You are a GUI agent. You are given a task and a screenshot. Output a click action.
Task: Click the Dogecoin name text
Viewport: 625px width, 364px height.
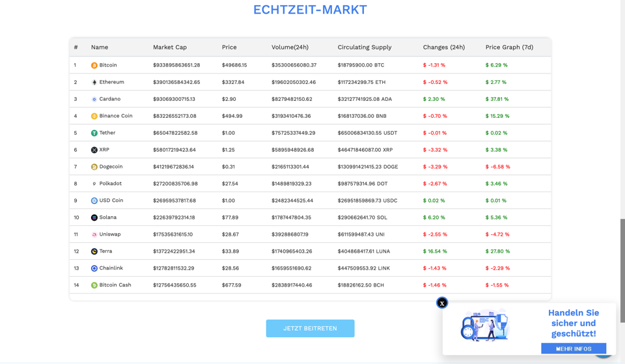tap(111, 167)
